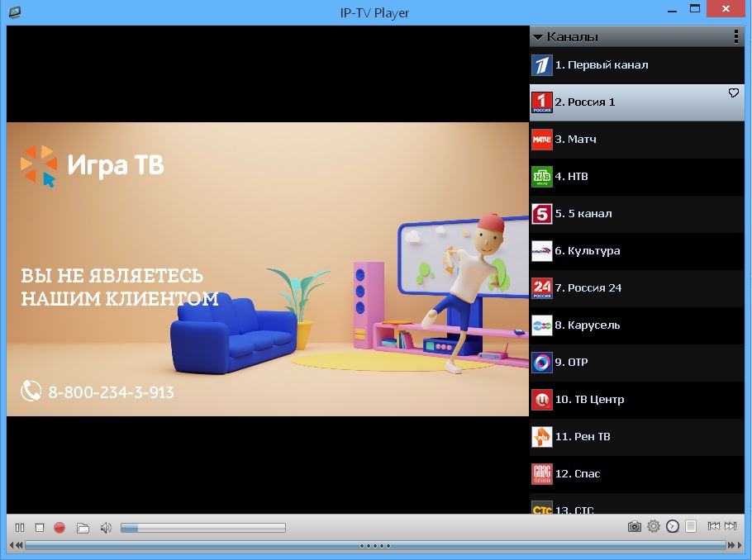The height and width of the screenshot is (560, 752).
Task: Select channel 5. 5 канал
Action: 637,214
